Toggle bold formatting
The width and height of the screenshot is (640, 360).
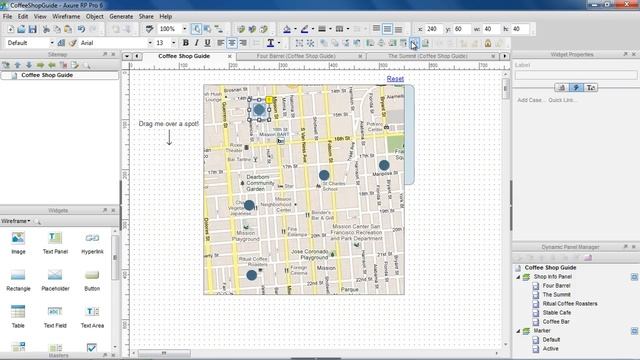pyautogui.click(x=186, y=43)
